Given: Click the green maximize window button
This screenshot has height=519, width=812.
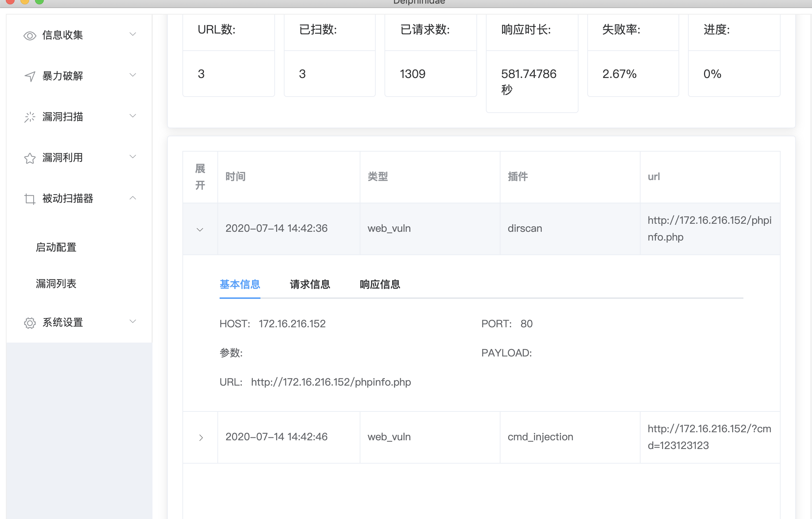Looking at the screenshot, I should pos(39,1).
